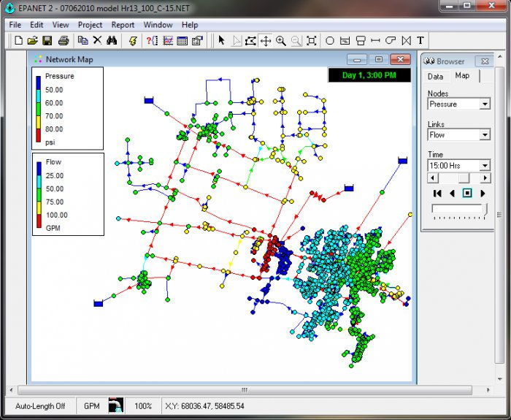Screen dimensions: 511x420
Task: Open the Time 15:00 Hrs dropdown
Action: (485, 166)
